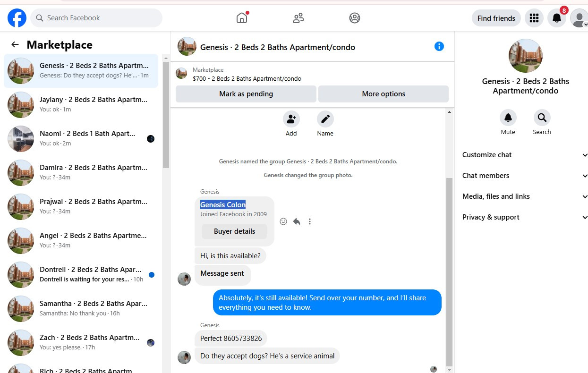Open more options three dots on message
This screenshot has width=588, height=373.
(310, 221)
